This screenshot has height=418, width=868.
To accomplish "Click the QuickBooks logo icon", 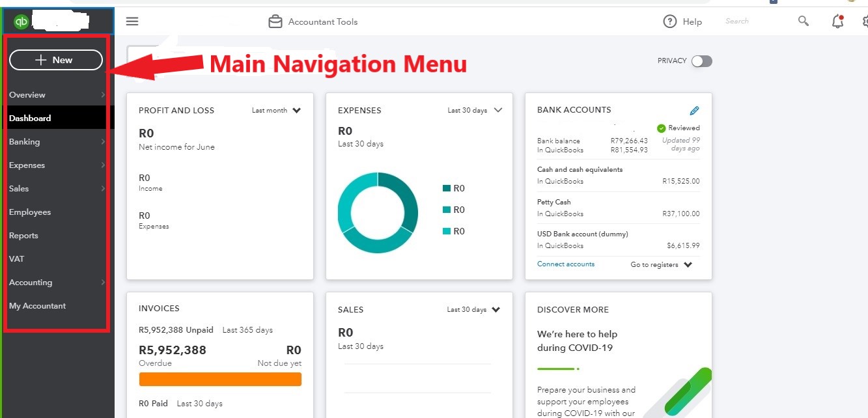I will pos(21,21).
